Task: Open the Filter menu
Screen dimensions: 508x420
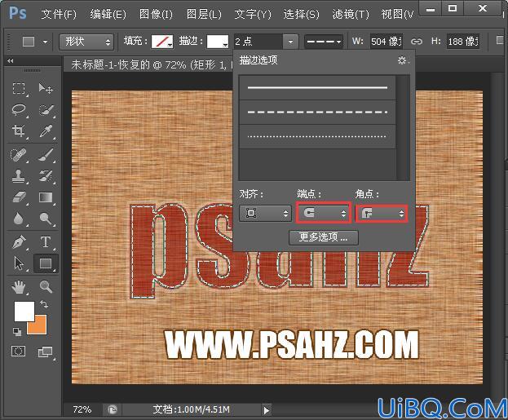Action: click(351, 14)
